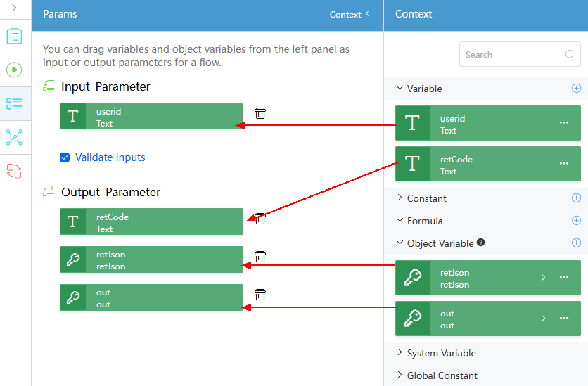Screen dimensions: 588x386
Task: Remove the out output parameter
Action: coord(260,295)
